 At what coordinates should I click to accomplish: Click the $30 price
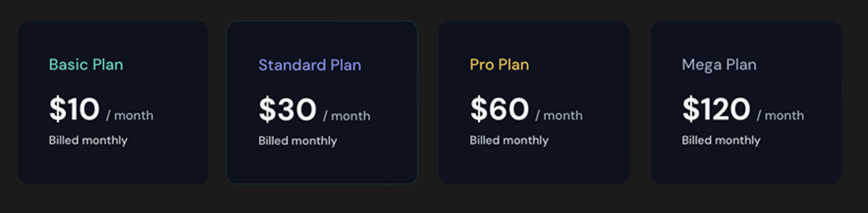point(287,110)
